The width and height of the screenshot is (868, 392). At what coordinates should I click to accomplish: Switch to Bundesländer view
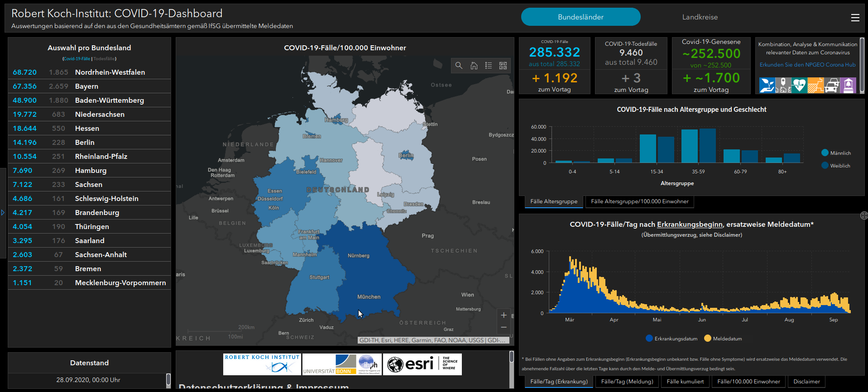coord(580,17)
